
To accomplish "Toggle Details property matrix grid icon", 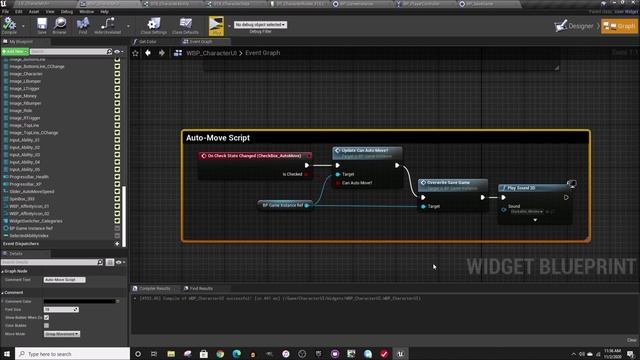I will click(110, 262).
